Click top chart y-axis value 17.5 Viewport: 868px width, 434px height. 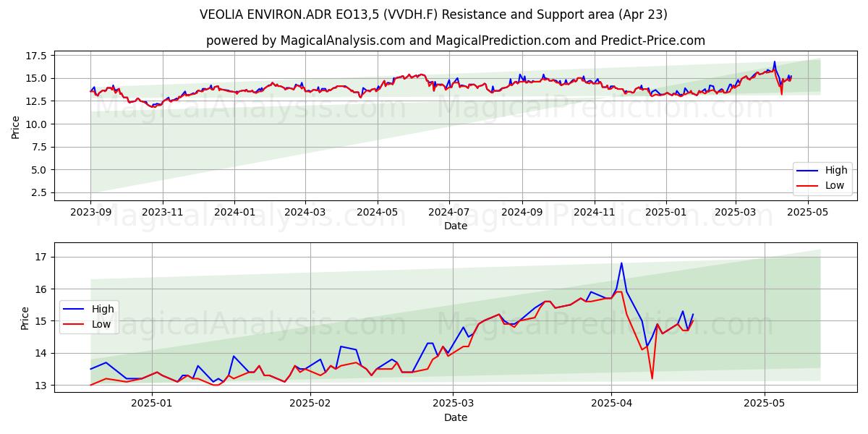tap(35, 56)
